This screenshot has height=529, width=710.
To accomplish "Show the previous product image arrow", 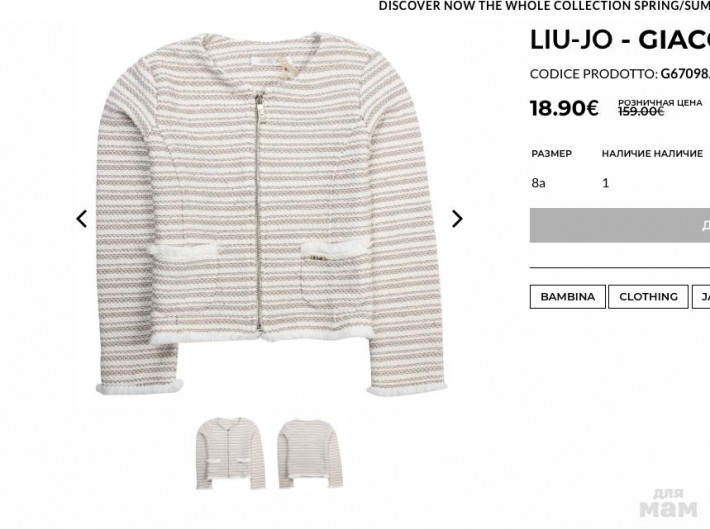I will [x=82, y=219].
